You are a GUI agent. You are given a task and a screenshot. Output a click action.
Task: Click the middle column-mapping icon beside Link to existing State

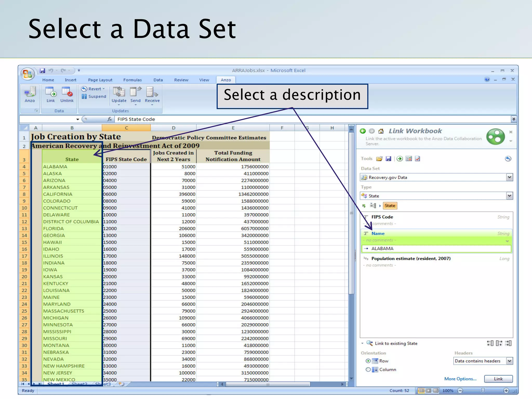click(499, 343)
